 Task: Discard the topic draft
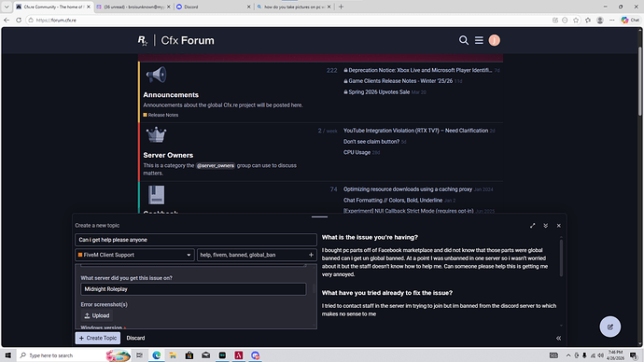point(135,338)
